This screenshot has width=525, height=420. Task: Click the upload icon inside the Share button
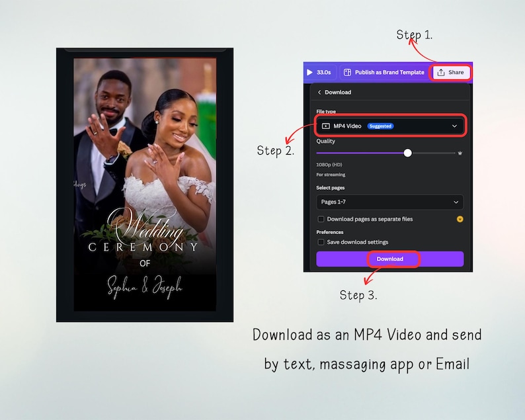441,72
